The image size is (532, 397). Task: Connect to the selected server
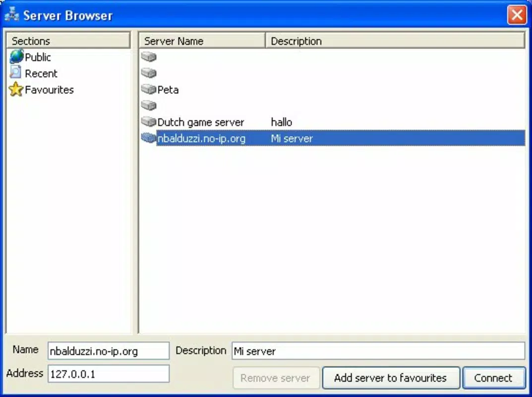click(494, 378)
